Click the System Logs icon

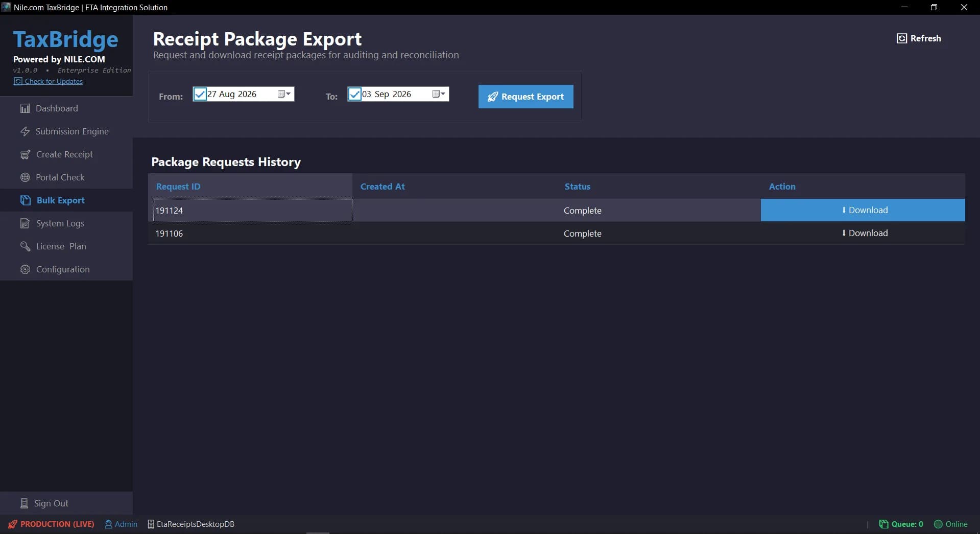coord(25,223)
